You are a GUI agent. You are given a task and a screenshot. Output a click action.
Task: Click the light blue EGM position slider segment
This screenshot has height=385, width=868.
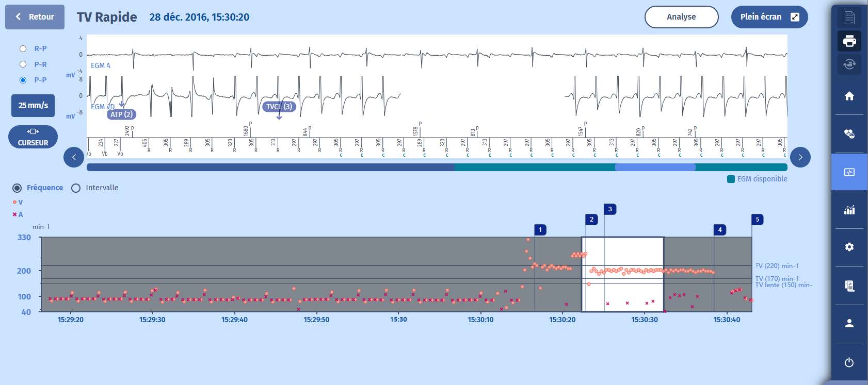click(655, 168)
